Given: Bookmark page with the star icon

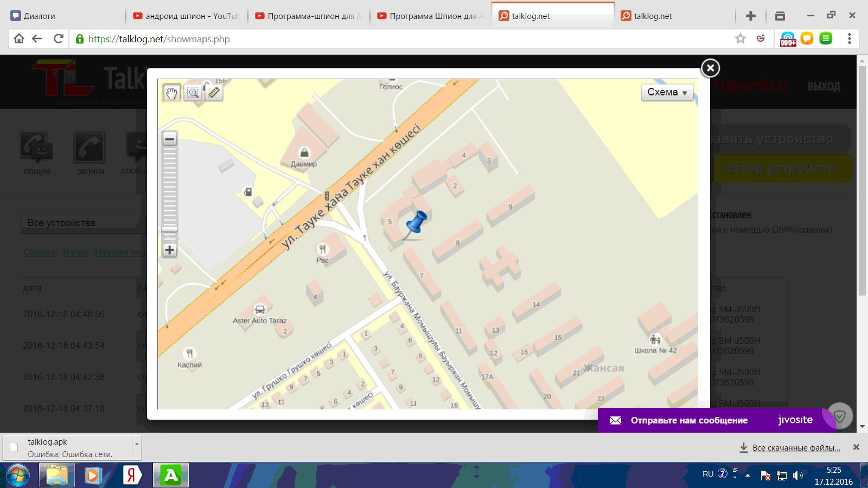Looking at the screenshot, I should pyautogui.click(x=741, y=38).
